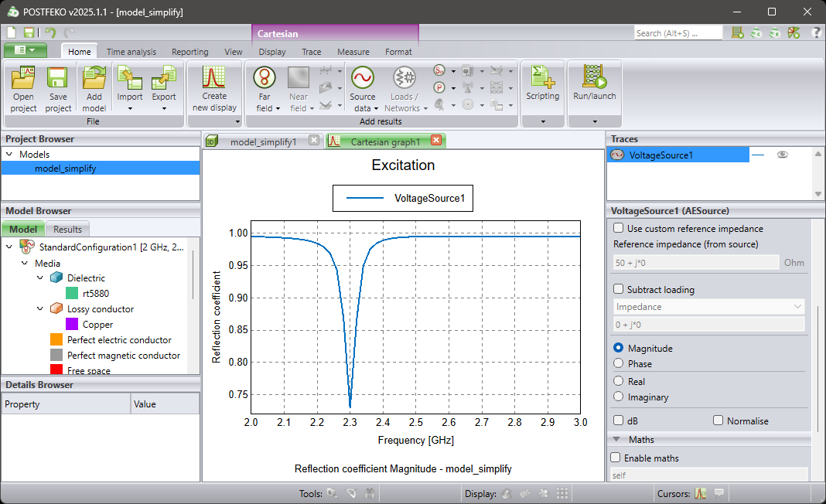Screen dimensions: 826x504
Task: Click the redo arrow in quick access
Action: tap(69, 32)
